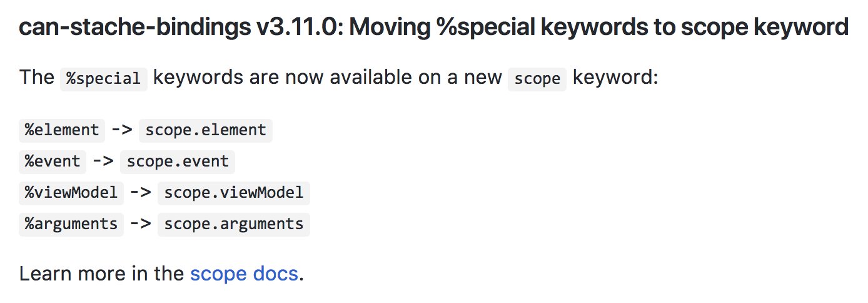This screenshot has height=303, width=868.
Task: Click the scope.element code token
Action: [206, 130]
